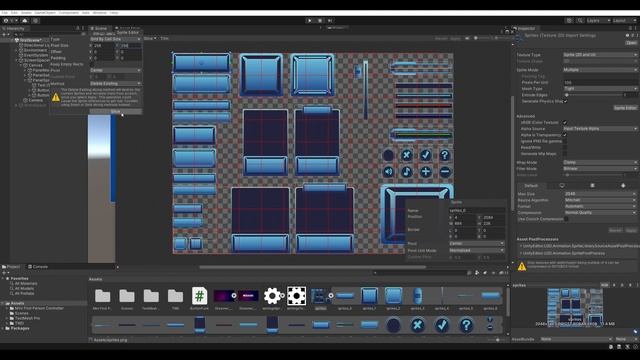The height and width of the screenshot is (360, 640).
Task: Open the Compression dropdown set to Normal Quality
Action: click(x=600, y=213)
